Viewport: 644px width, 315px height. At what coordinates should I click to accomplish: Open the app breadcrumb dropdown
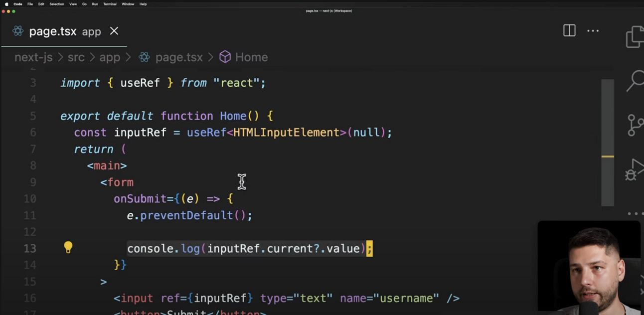pos(110,57)
